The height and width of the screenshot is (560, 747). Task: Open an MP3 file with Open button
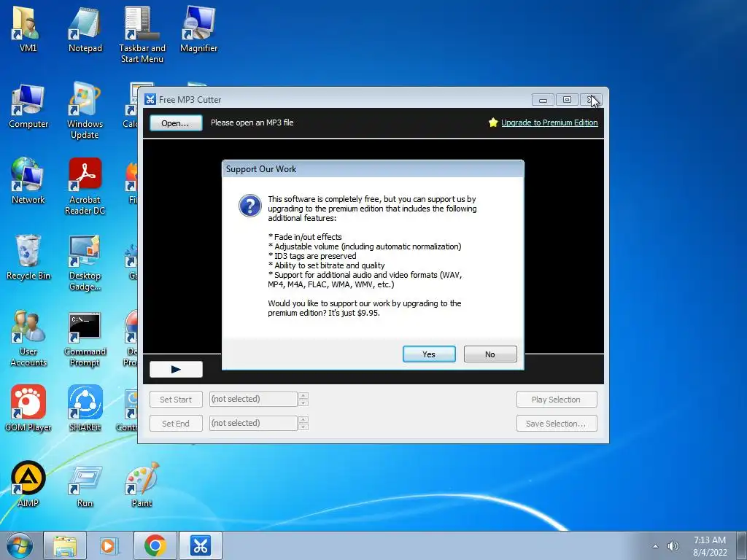[x=175, y=122]
